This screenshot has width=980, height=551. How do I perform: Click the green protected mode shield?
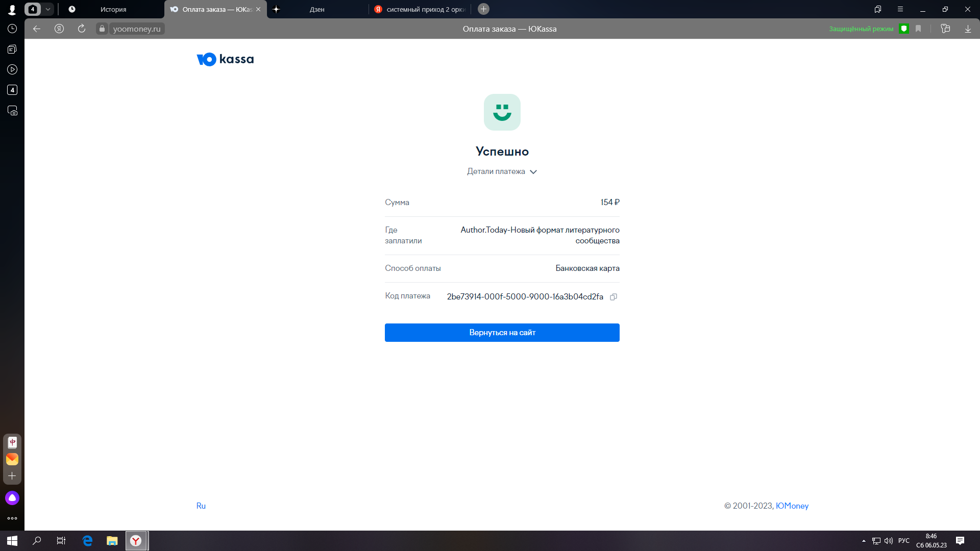click(x=904, y=29)
